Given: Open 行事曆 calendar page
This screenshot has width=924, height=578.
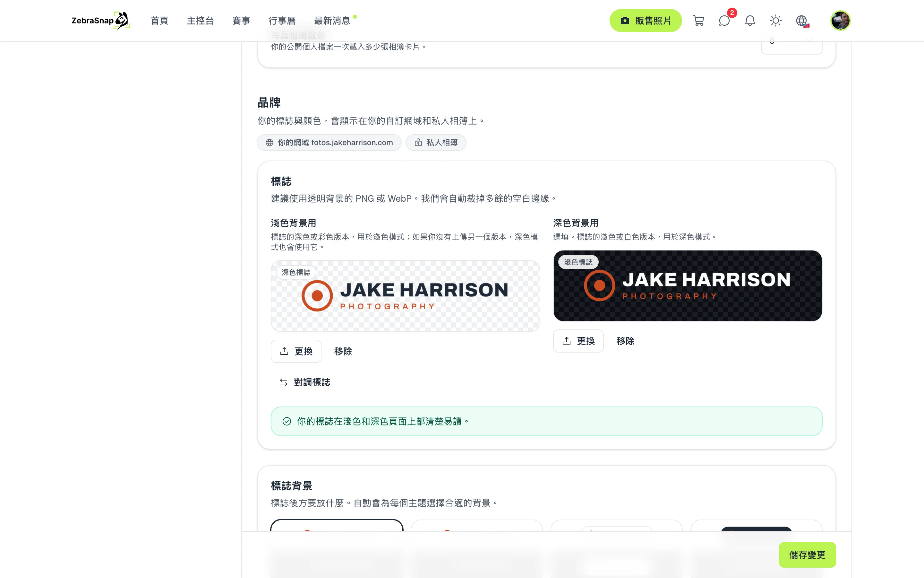Looking at the screenshot, I should pyautogui.click(x=282, y=21).
